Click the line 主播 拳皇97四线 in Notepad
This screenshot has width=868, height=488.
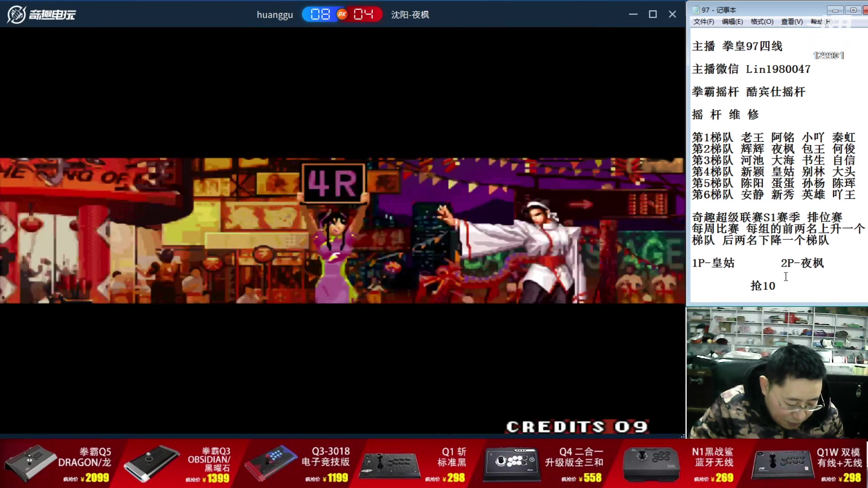pyautogui.click(x=737, y=46)
